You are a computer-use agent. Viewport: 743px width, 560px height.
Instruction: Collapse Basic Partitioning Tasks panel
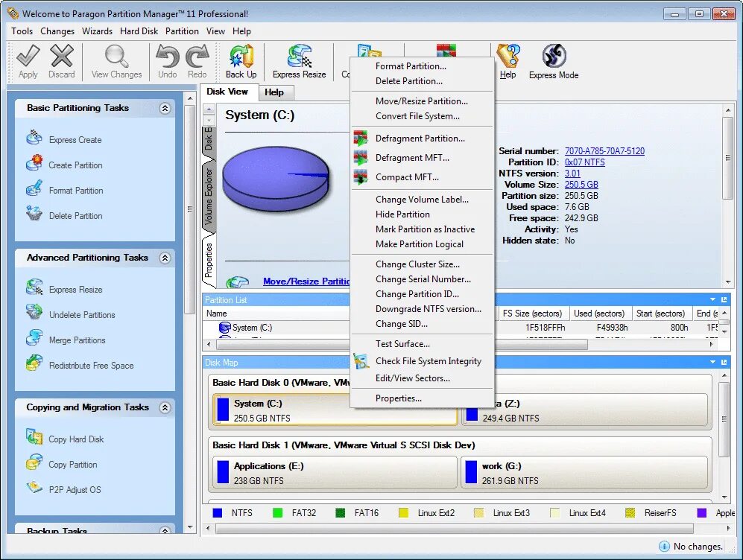tap(165, 109)
